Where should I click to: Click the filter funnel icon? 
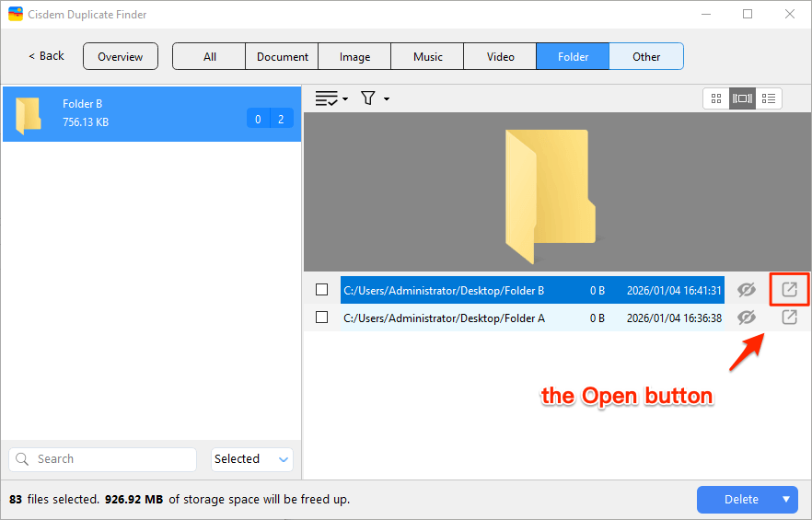tap(367, 98)
